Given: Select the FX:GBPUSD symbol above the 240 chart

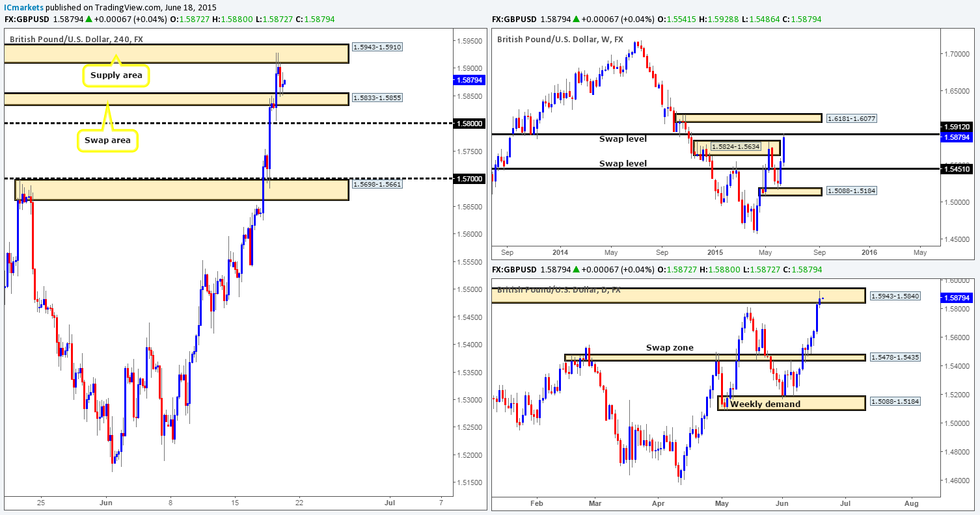Looking at the screenshot, I should click(27, 20).
